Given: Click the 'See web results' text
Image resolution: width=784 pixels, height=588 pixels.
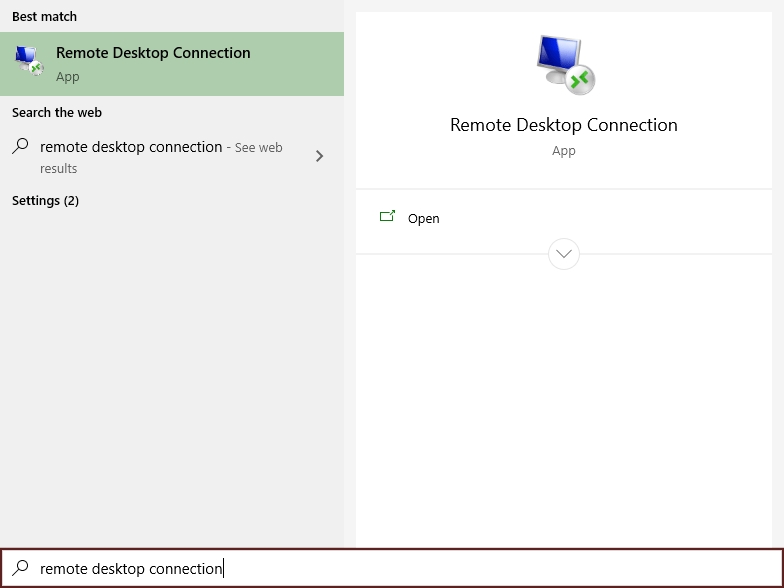Looking at the screenshot, I should (x=258, y=148).
